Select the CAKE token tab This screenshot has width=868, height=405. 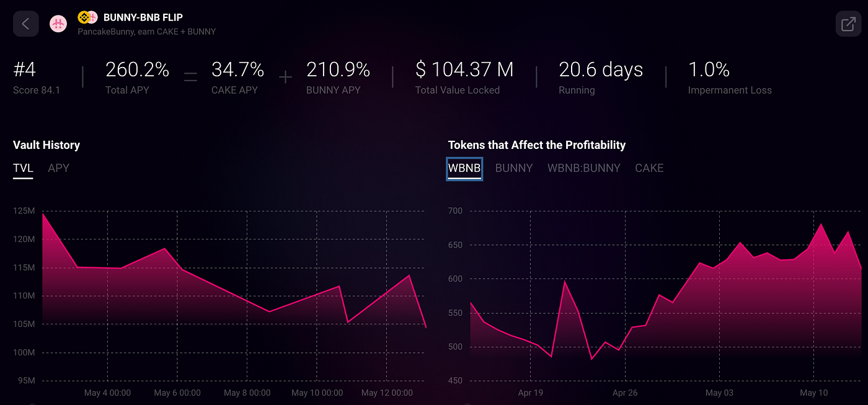649,168
